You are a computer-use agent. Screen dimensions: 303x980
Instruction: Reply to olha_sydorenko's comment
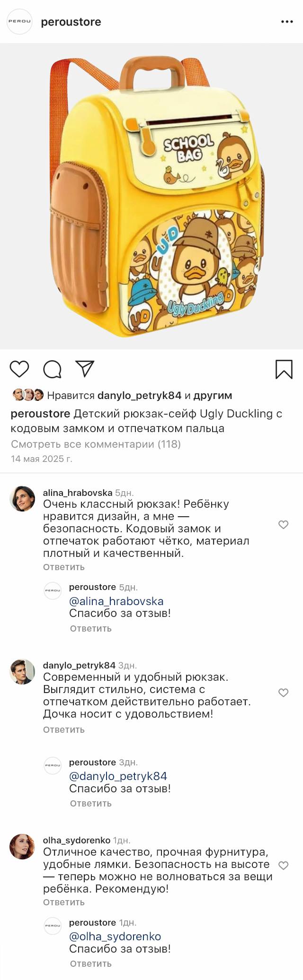(x=64, y=902)
